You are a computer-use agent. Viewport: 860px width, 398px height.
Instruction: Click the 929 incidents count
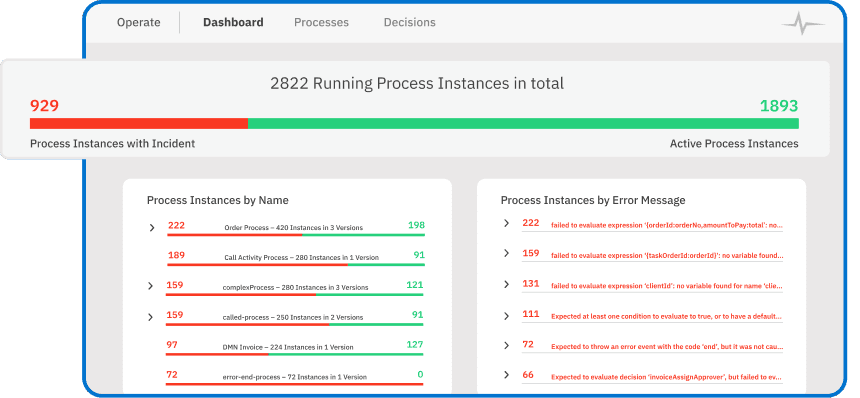pyautogui.click(x=44, y=106)
